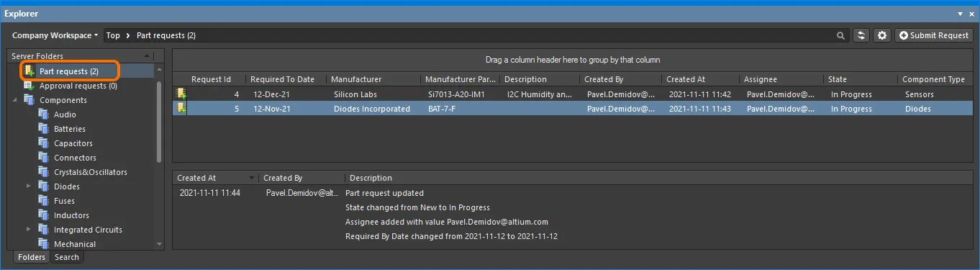Click the Capacitors folder icon
Image resolution: width=980 pixels, height=270 pixels.
tap(43, 143)
